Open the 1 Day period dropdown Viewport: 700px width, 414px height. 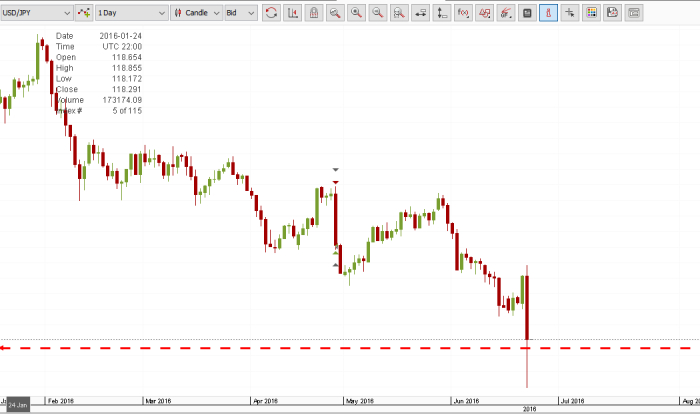tap(132, 13)
